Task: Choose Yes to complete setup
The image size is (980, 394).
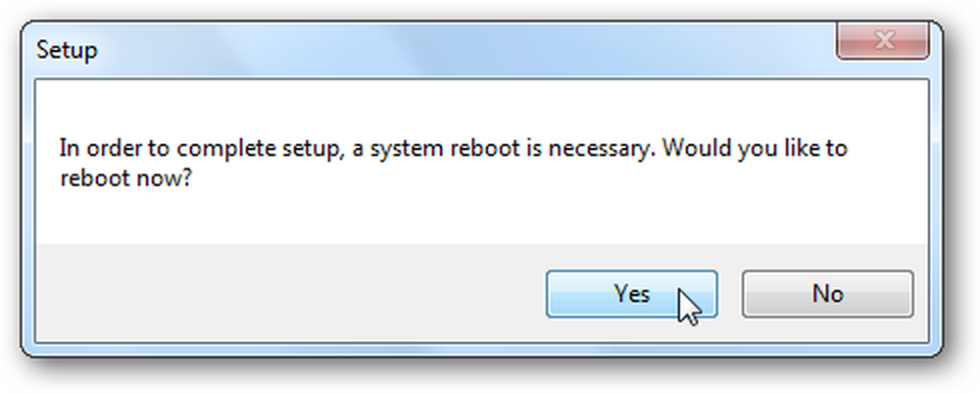Action: 631,294
